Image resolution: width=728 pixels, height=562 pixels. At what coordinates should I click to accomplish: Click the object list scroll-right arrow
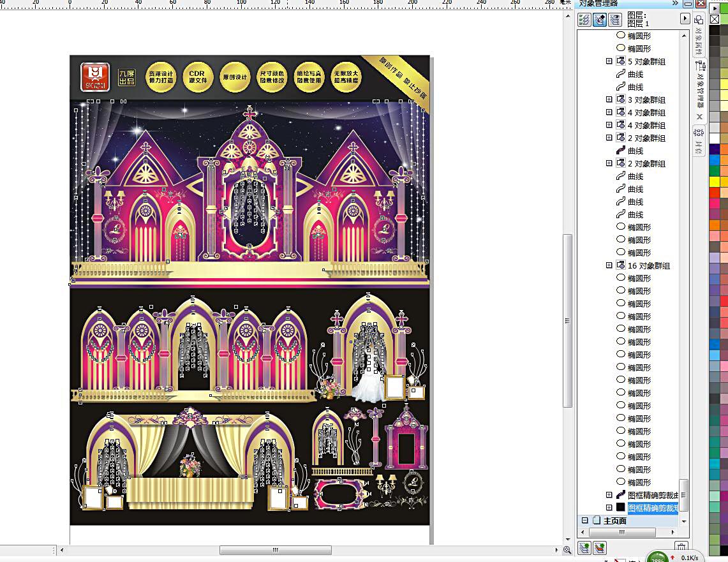point(672,532)
